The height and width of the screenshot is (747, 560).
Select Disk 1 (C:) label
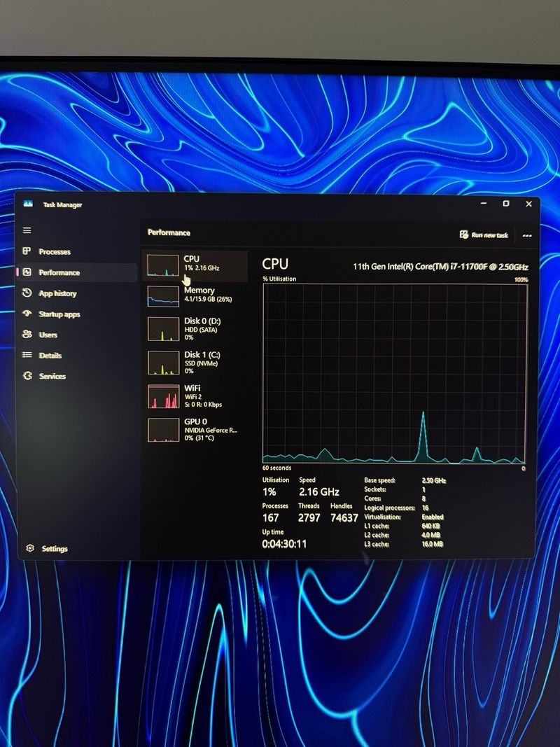202,354
